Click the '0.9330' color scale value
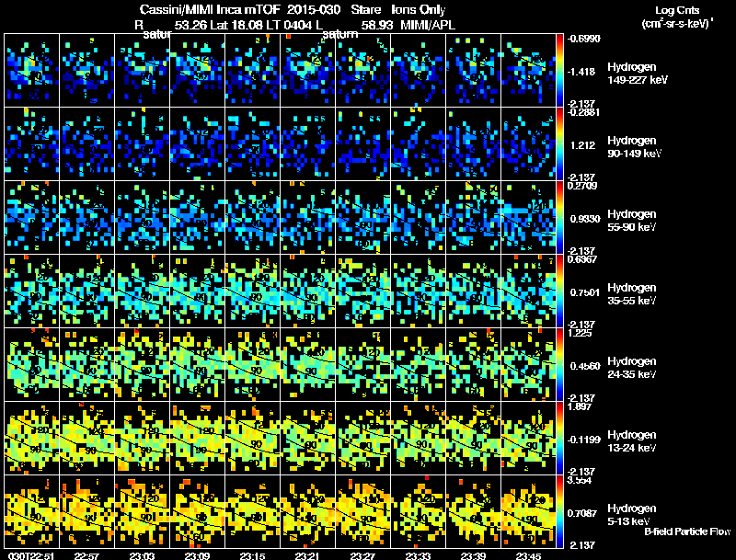This screenshot has width=736, height=560. (584, 219)
